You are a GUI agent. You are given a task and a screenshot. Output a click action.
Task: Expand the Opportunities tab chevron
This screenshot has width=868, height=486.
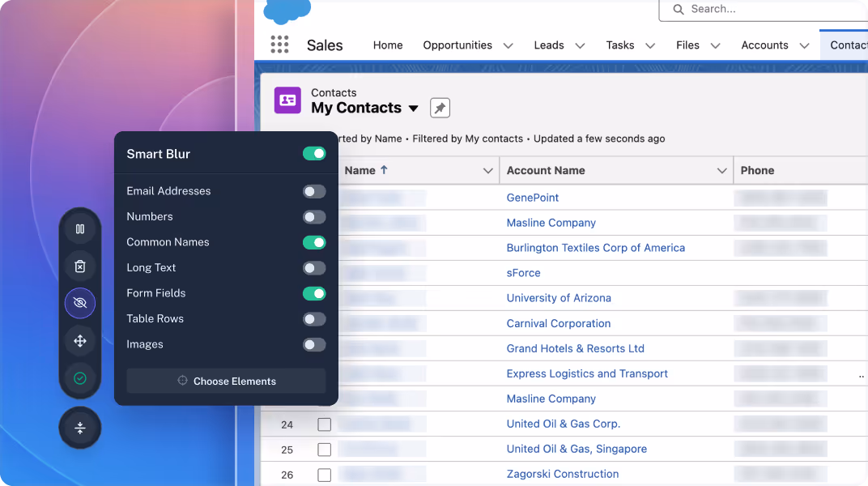[508, 45]
